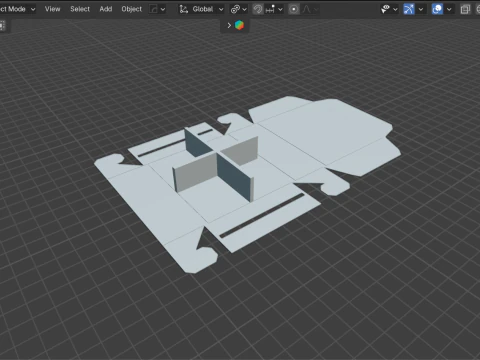
Task: Open the visibility and selectability eye dropdown
Action: tap(389, 9)
